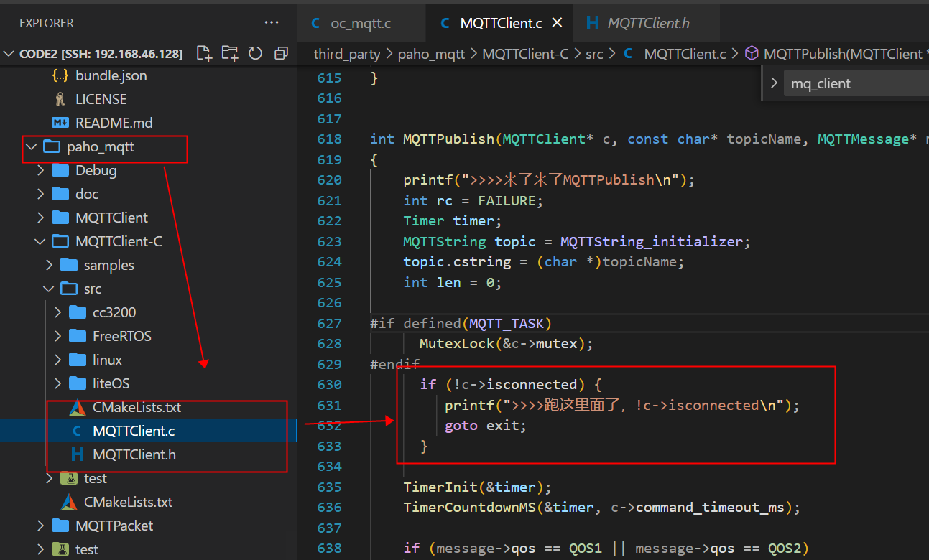929x560 pixels.
Task: Expand the test folder under MQTTClient-C
Action: point(50,479)
